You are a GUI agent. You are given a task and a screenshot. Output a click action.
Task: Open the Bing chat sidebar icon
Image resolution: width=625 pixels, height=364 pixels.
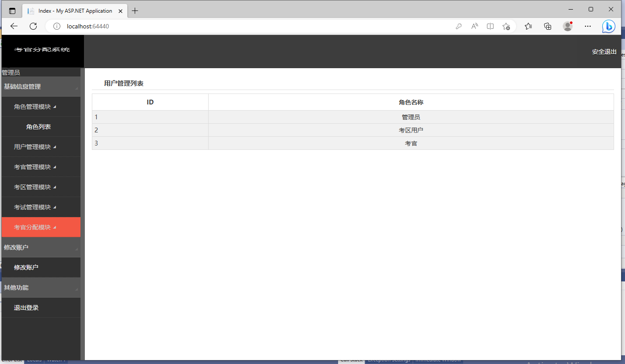[608, 26]
